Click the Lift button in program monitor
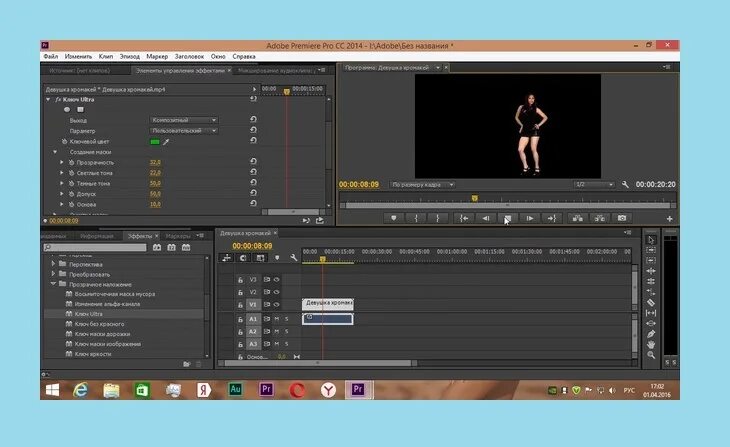 coord(578,218)
